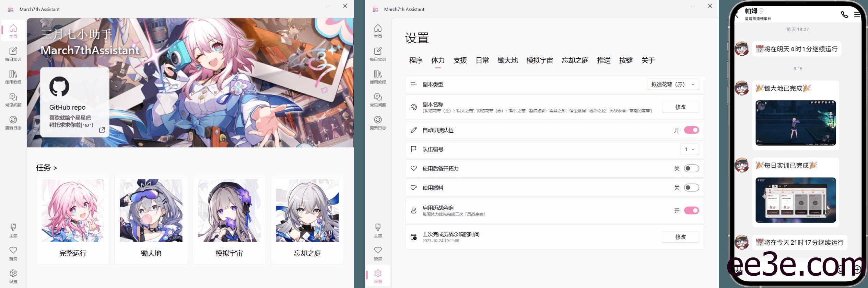Click 主题 icon in settings window sidebar
Screen dimensions: 868x288
(x=378, y=230)
